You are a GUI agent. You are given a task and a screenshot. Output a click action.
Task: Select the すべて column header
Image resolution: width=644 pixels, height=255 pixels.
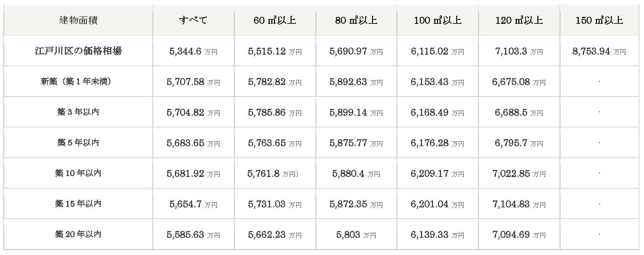pyautogui.click(x=193, y=20)
